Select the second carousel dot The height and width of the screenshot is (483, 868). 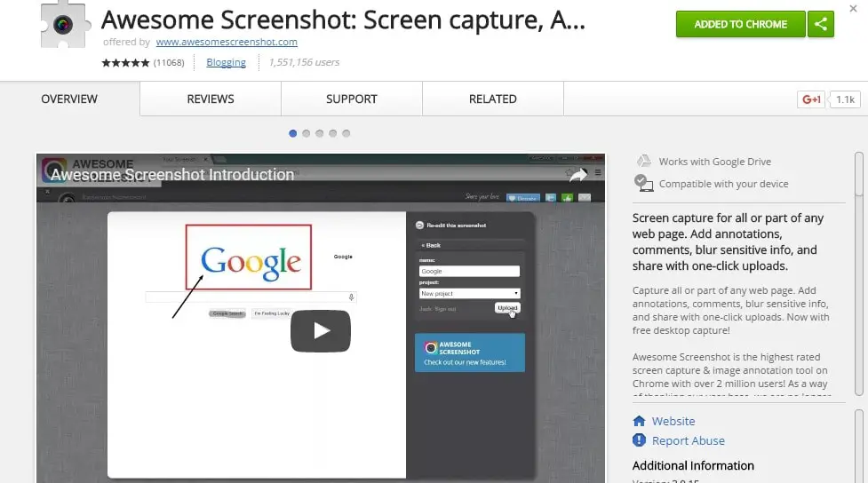click(x=307, y=133)
